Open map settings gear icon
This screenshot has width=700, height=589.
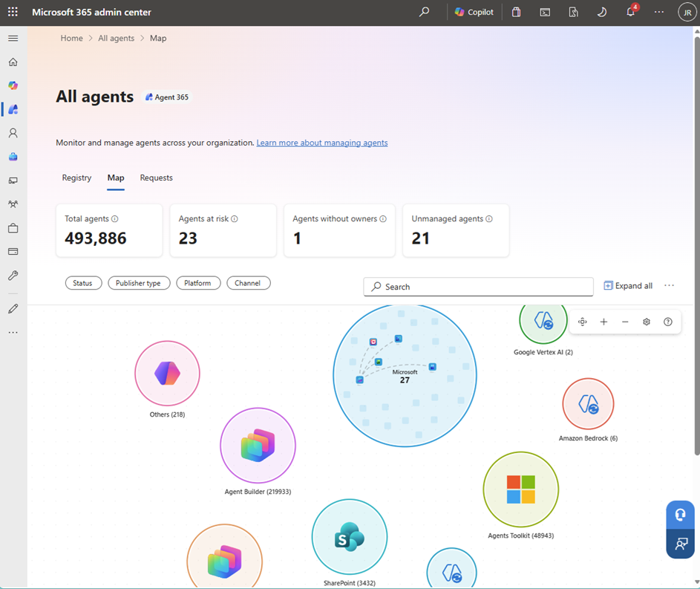(647, 322)
